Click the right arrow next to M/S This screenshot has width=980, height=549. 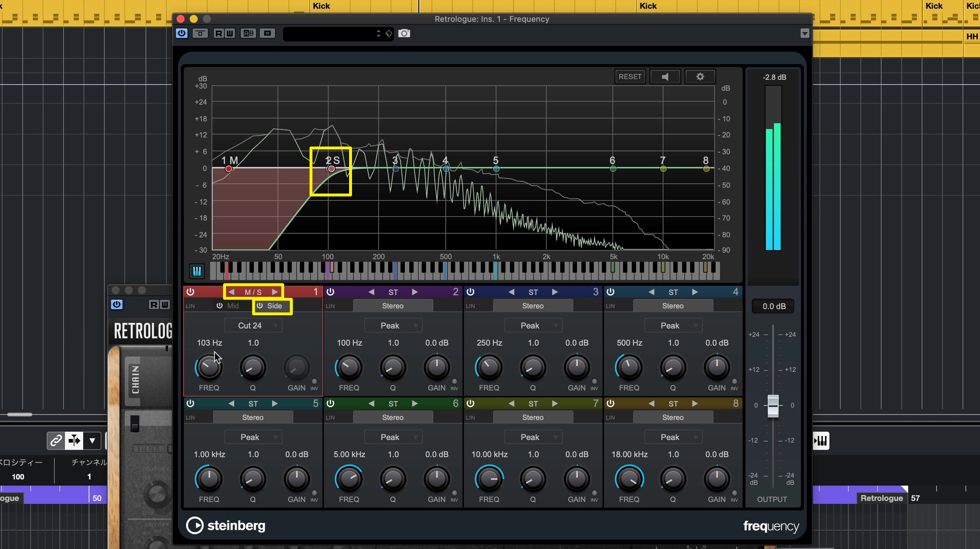tap(275, 292)
